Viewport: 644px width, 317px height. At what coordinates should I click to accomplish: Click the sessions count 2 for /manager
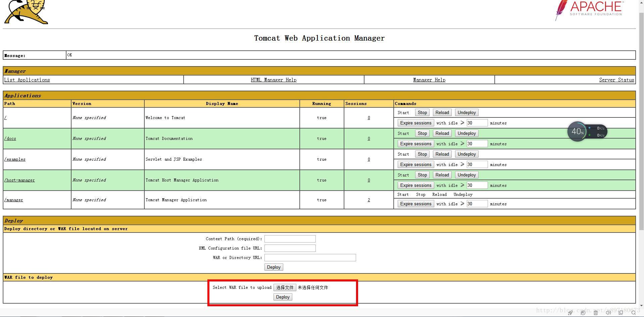[x=369, y=200]
